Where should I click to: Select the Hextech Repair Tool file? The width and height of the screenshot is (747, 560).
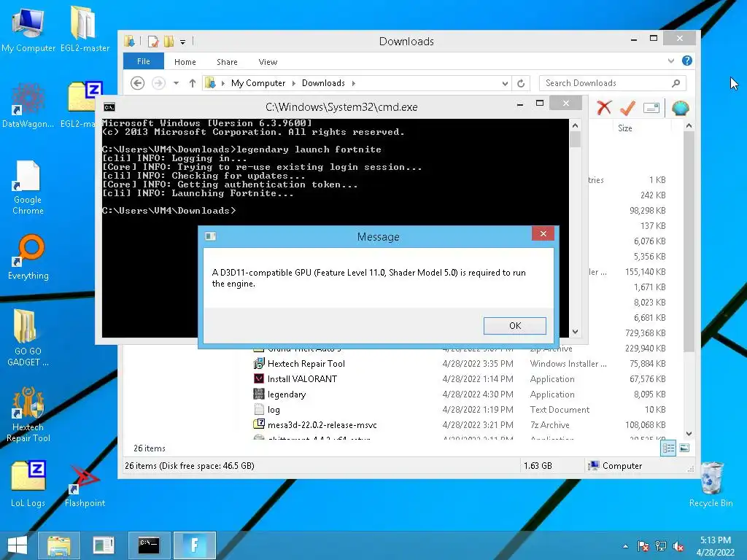[306, 364]
